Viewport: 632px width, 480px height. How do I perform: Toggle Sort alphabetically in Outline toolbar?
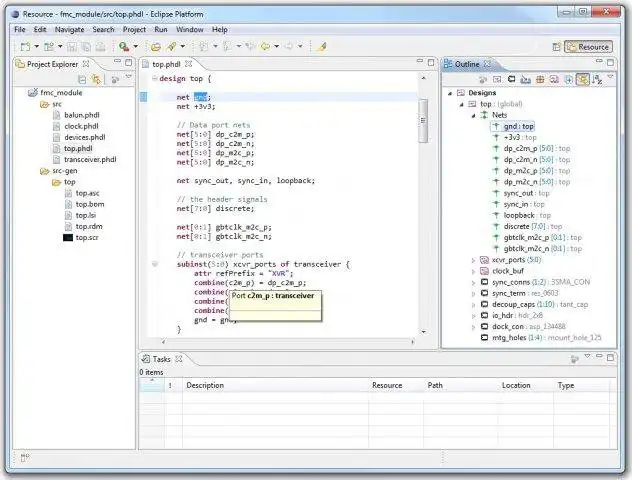597,79
